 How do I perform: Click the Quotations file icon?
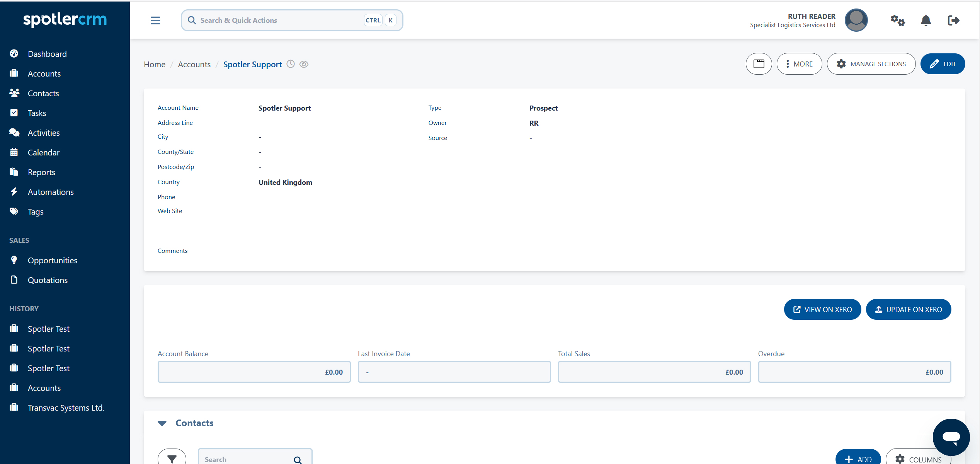(14, 280)
